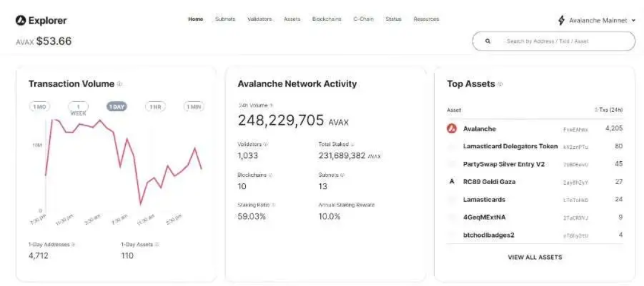Select the 1 MO time range
Screen dimensions: 644x286
click(39, 107)
